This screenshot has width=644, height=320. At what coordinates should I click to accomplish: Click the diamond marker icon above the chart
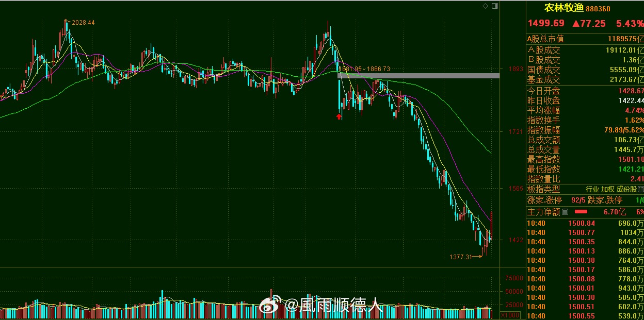[x=485, y=6]
